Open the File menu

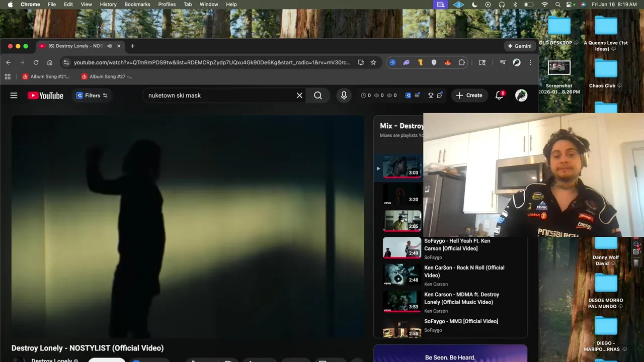pyautogui.click(x=52, y=5)
